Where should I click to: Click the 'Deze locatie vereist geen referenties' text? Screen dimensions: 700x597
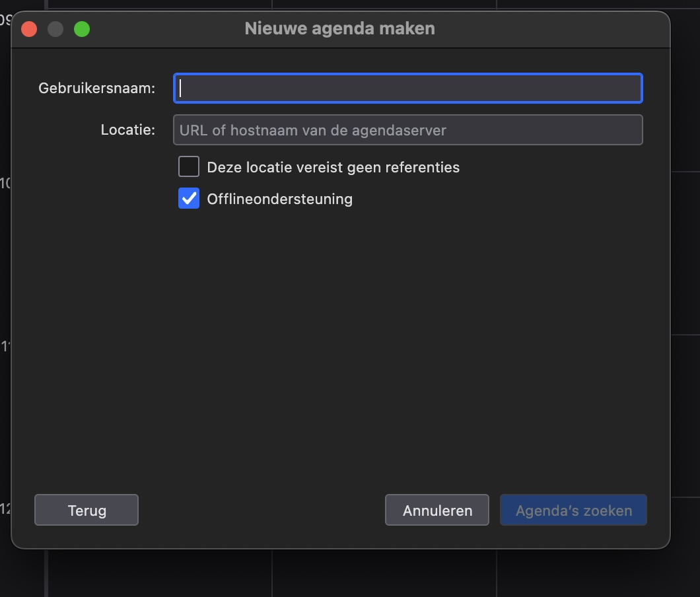[x=333, y=167]
